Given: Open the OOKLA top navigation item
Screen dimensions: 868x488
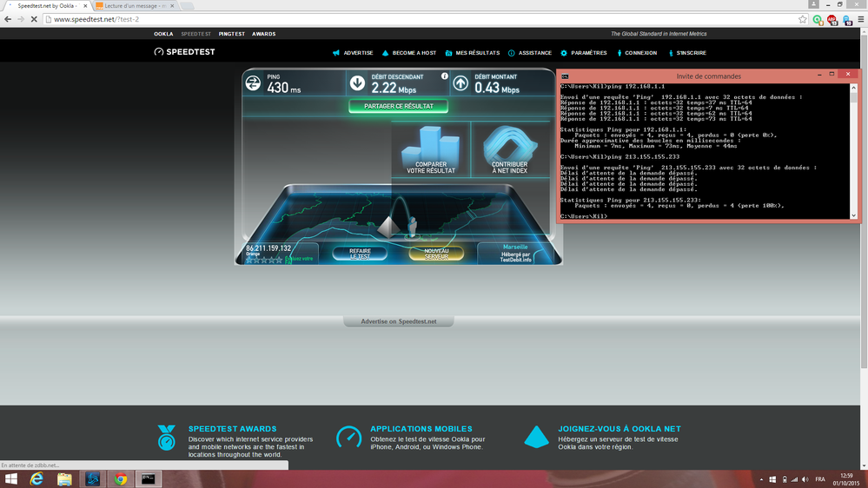Looking at the screenshot, I should [x=163, y=34].
